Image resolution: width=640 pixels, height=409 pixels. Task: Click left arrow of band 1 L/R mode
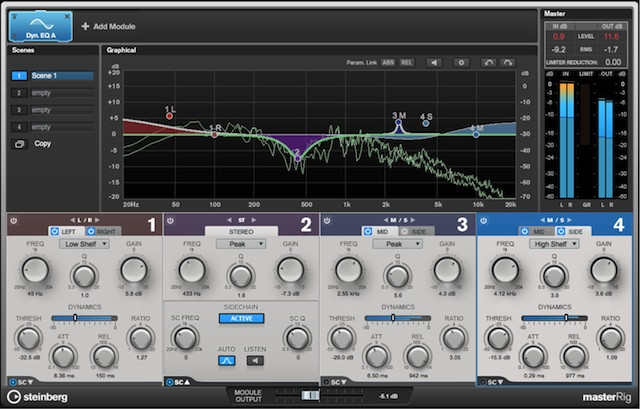point(72,220)
